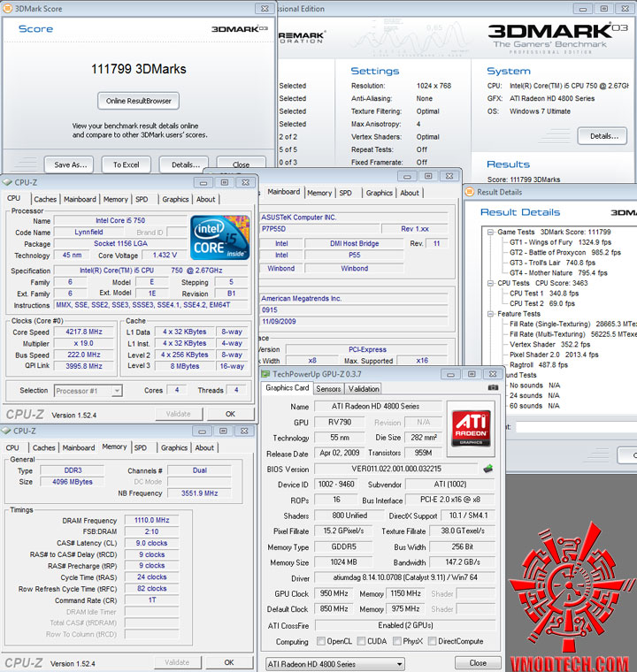
Task: Open Memory tab in CPU-Z Mainboard window
Action: [319, 193]
